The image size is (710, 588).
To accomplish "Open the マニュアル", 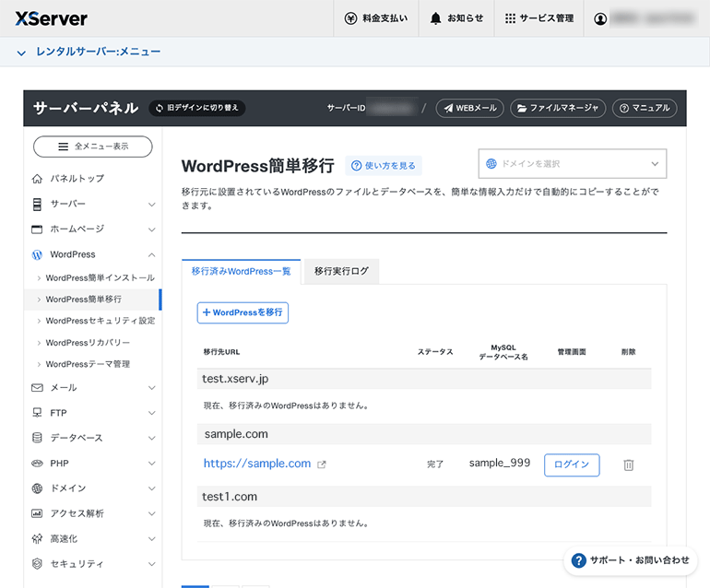I will click(645, 108).
